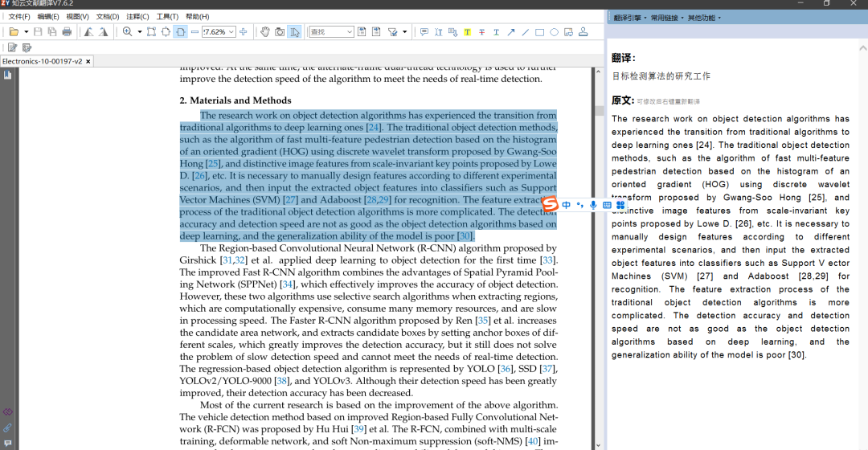Rotate page counterclockwise icon
The image size is (868, 450).
[x=88, y=32]
